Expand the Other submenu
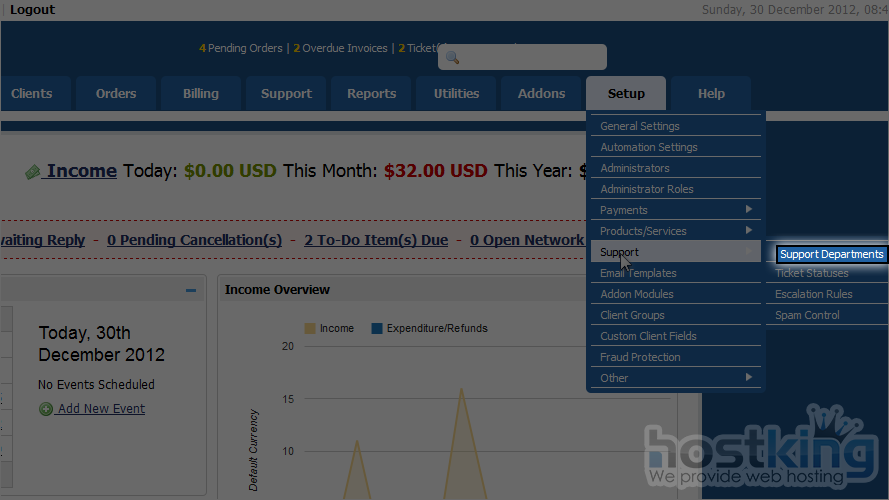 tap(748, 378)
